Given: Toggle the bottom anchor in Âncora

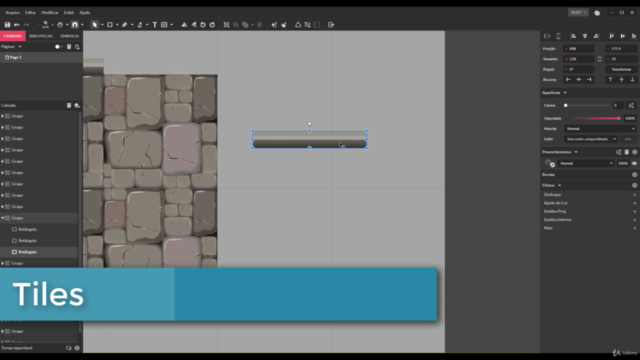Looking at the screenshot, I should click(x=632, y=80).
